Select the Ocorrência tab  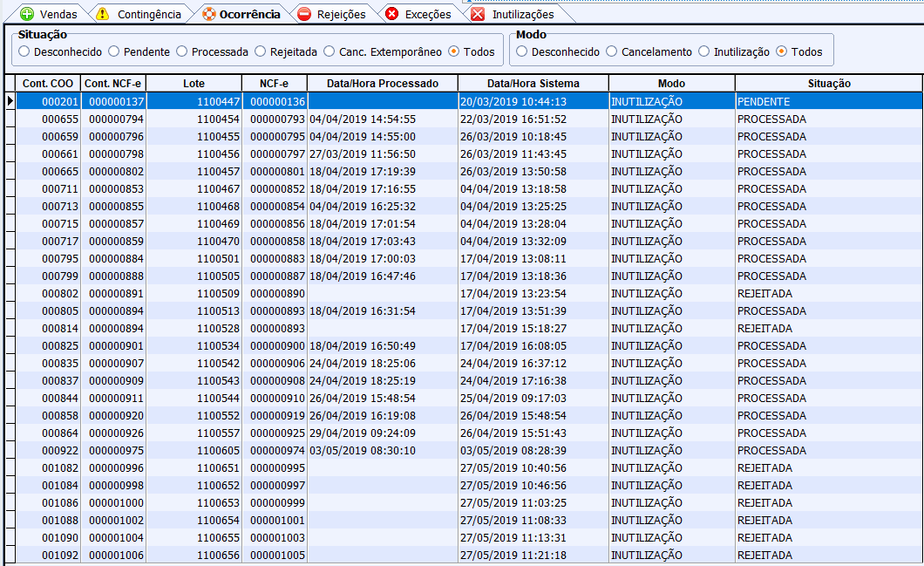(241, 14)
